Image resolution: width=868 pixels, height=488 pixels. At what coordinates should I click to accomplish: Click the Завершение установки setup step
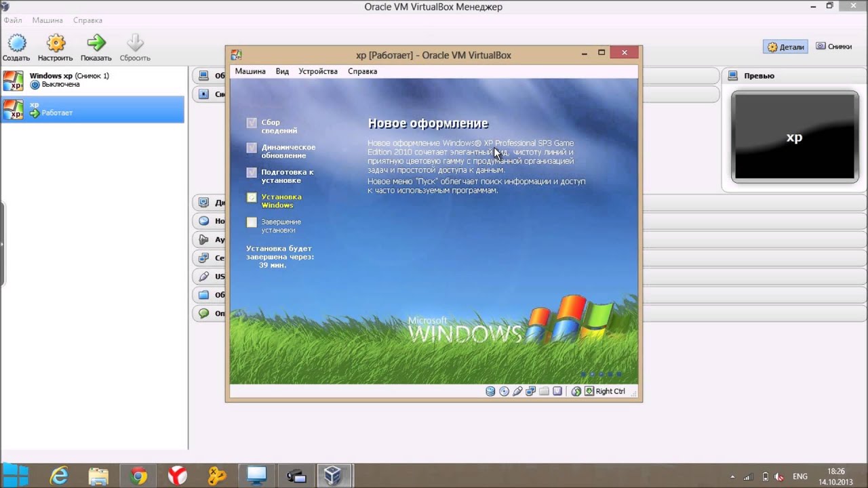(x=274, y=226)
